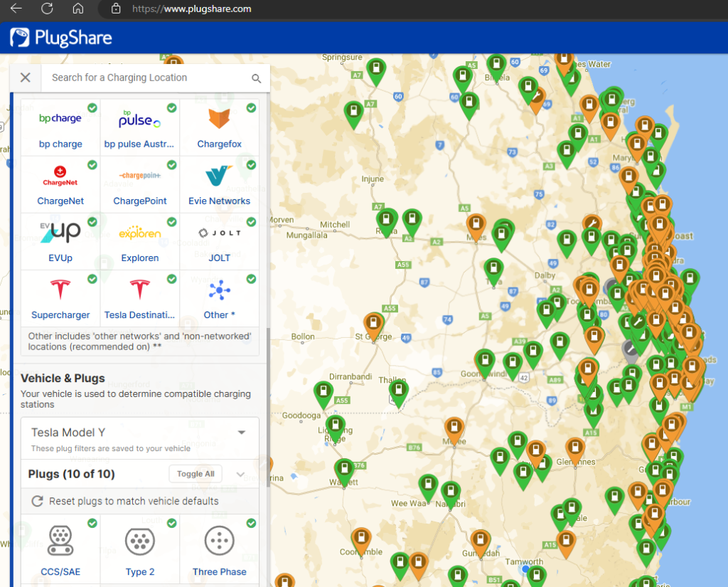This screenshot has width=728, height=587.
Task: Click the website URL in address bar
Action: (192, 9)
